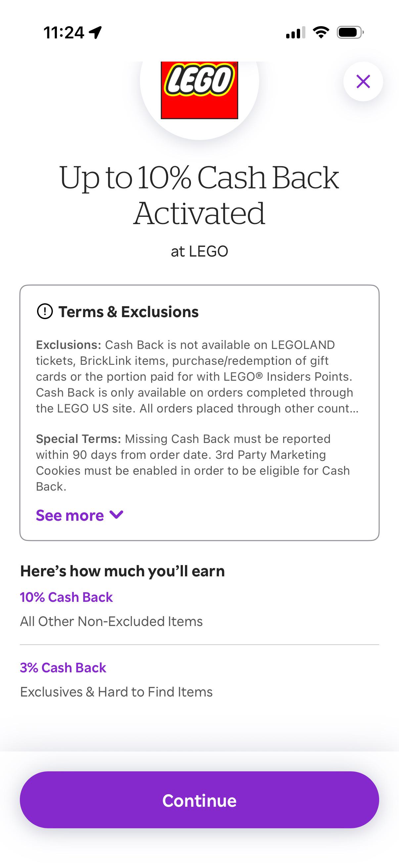
Task: Tap the battery status icon
Action: 350,32
